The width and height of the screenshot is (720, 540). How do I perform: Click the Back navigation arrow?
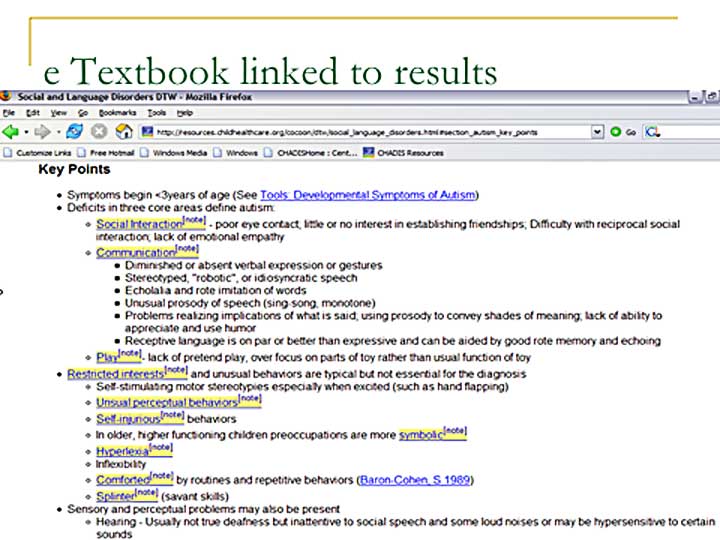(11, 132)
